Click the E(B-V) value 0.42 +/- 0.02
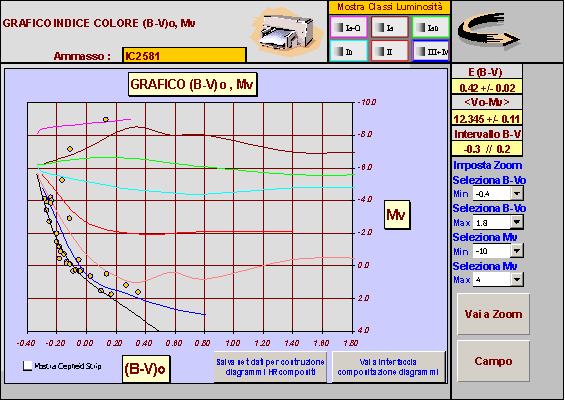This screenshot has height=401, width=565. point(486,87)
